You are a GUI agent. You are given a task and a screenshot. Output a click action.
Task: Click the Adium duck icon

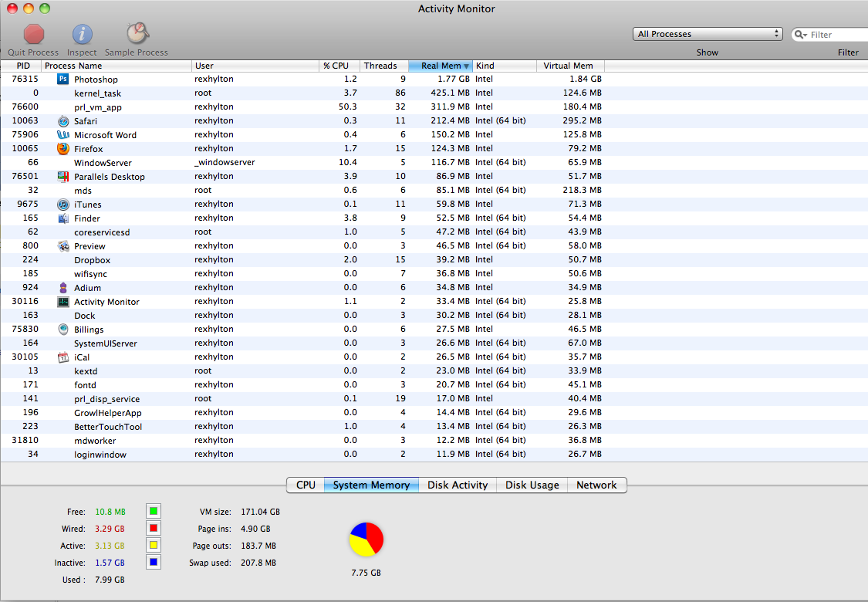[x=63, y=287]
